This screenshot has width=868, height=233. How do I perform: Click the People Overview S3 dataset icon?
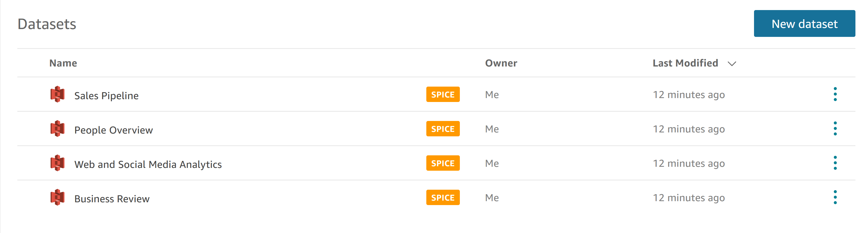tap(58, 129)
